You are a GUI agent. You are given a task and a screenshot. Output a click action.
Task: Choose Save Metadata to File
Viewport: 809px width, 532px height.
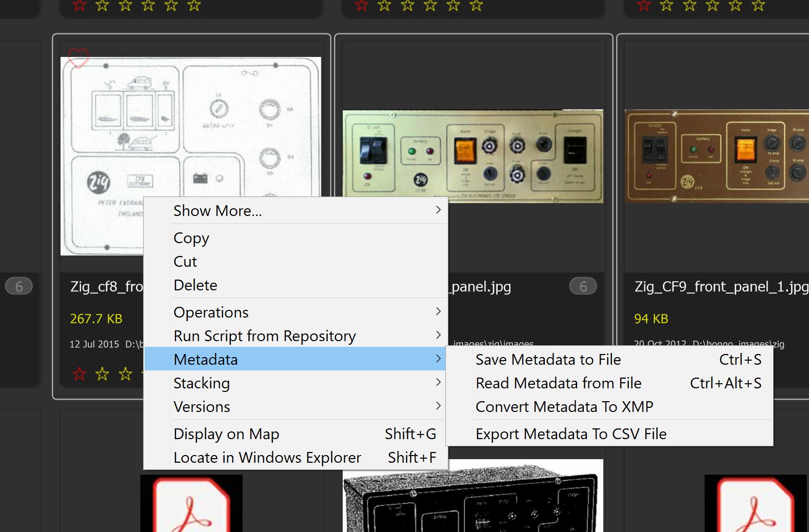548,360
